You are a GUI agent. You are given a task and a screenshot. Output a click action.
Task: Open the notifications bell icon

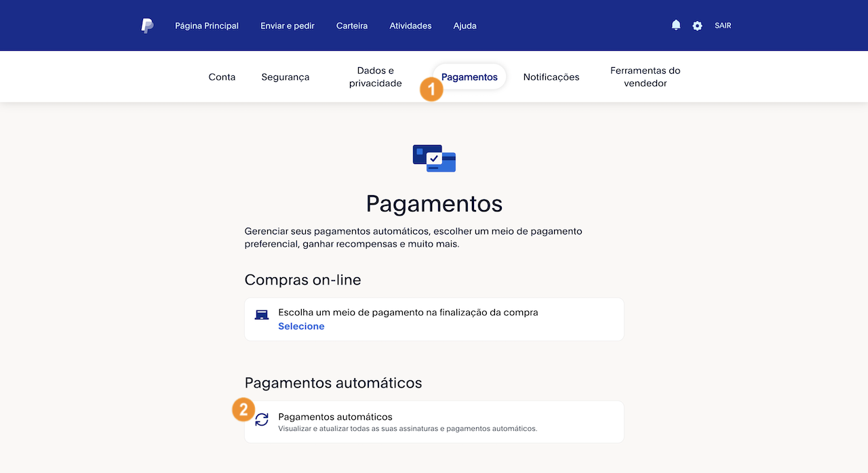coord(675,24)
